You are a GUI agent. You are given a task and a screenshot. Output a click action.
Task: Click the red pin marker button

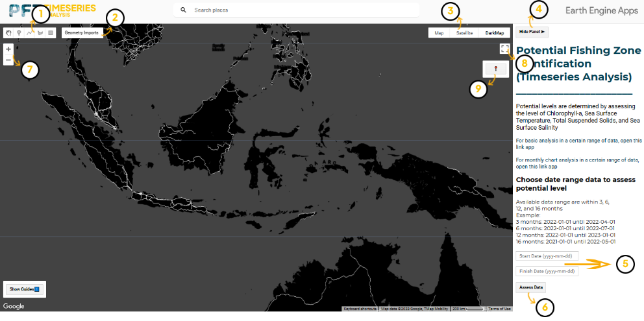point(496,69)
